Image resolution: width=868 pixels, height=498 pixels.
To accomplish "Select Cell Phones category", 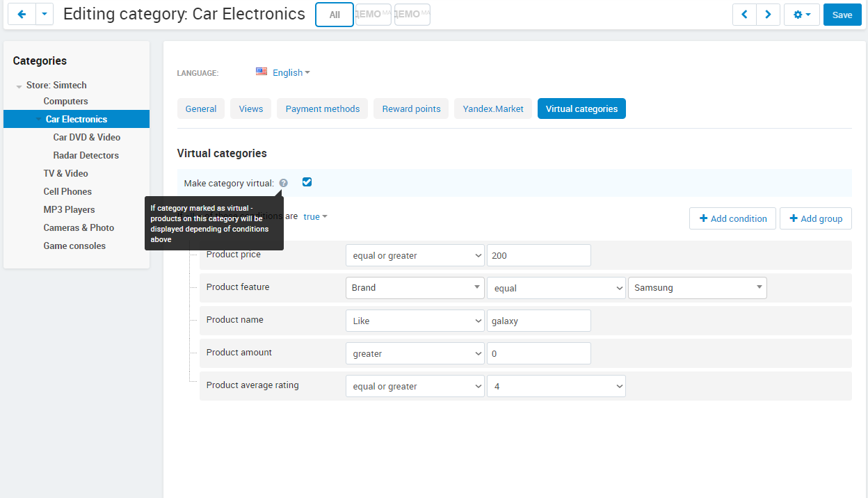I will click(67, 191).
